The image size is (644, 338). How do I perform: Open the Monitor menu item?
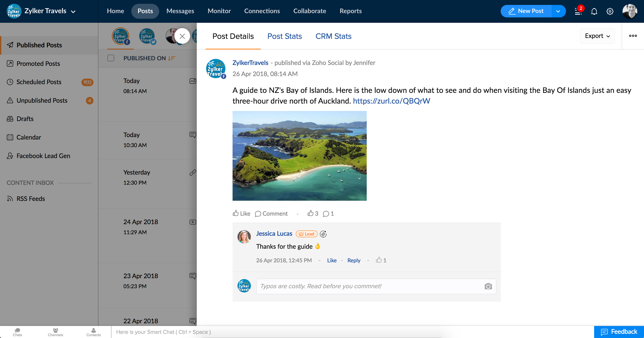pos(219,11)
